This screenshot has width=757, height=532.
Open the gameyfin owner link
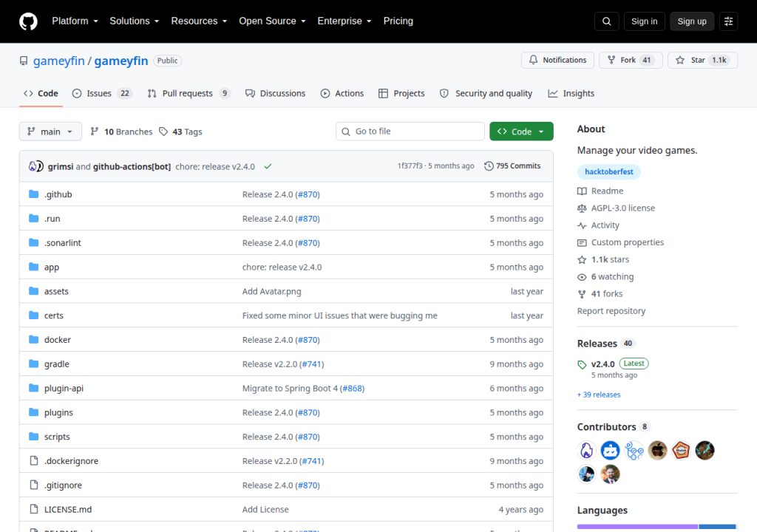coord(59,61)
